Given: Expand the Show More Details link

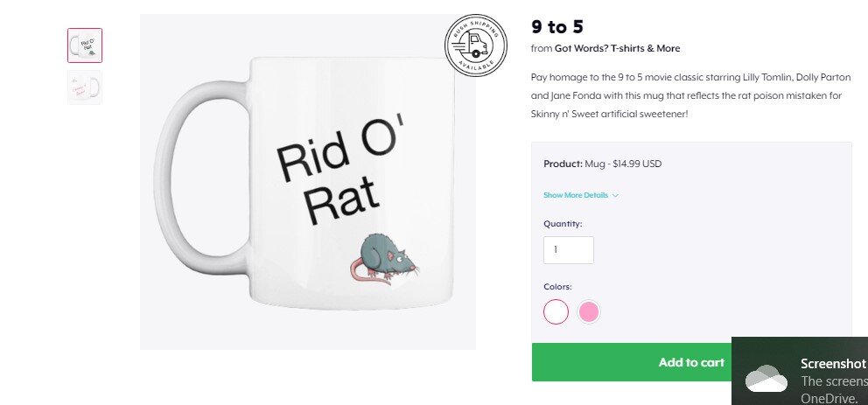Looking at the screenshot, I should coord(576,195).
